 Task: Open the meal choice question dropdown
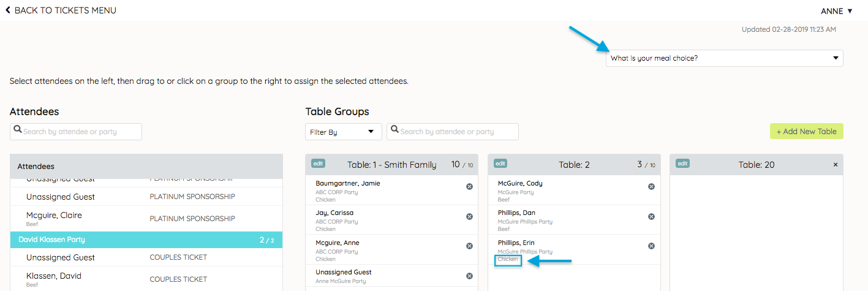pyautogui.click(x=724, y=58)
